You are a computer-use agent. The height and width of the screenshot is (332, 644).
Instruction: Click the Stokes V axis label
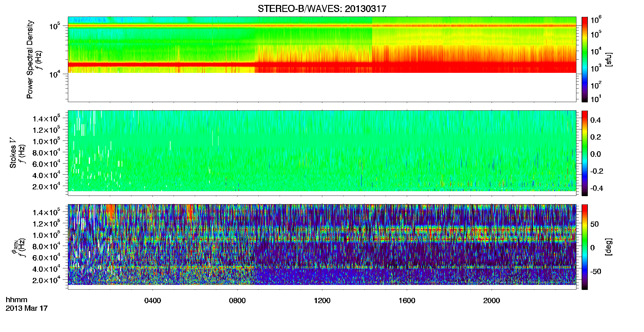pyautogui.click(x=13, y=153)
